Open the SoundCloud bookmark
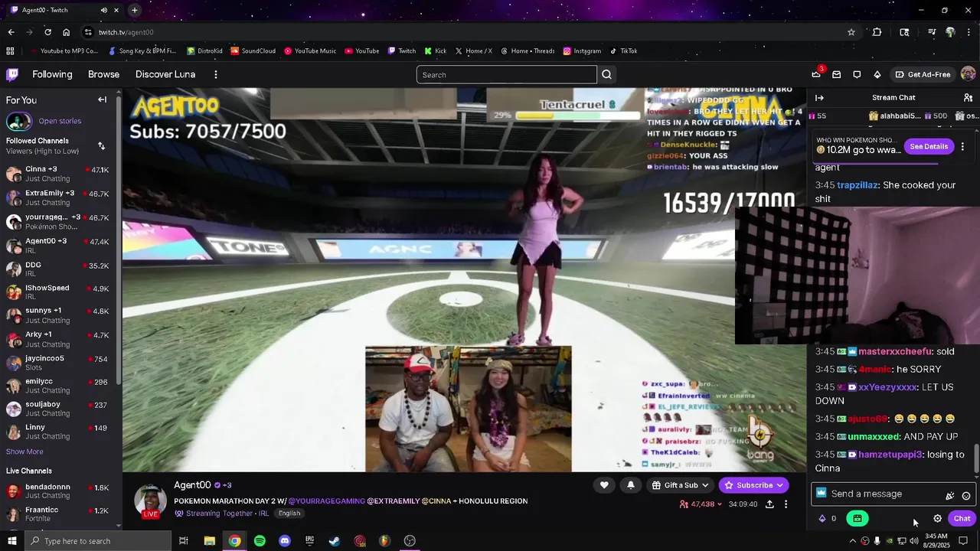Screen dimensions: 980x551 click(x=253, y=51)
